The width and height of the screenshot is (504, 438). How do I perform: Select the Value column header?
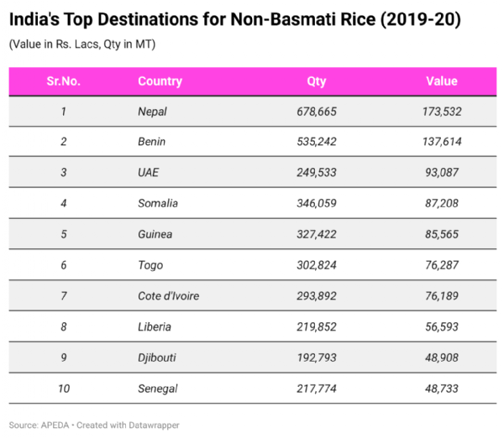(x=441, y=81)
